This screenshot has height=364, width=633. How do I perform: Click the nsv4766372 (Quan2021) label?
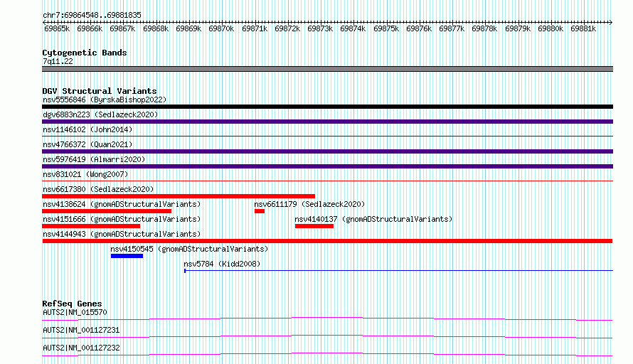coord(87,144)
